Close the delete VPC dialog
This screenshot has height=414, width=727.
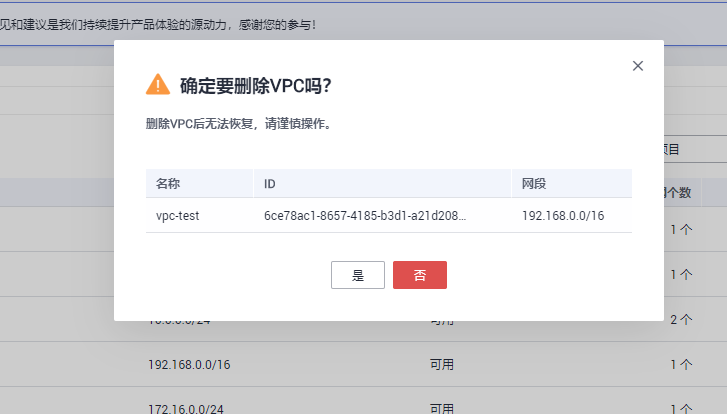(638, 66)
